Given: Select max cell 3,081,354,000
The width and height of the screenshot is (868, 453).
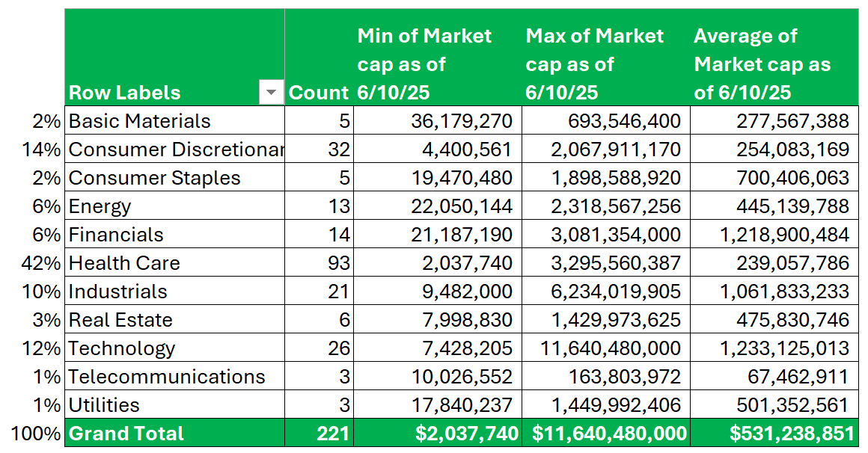Looking at the screenshot, I should click(605, 234).
